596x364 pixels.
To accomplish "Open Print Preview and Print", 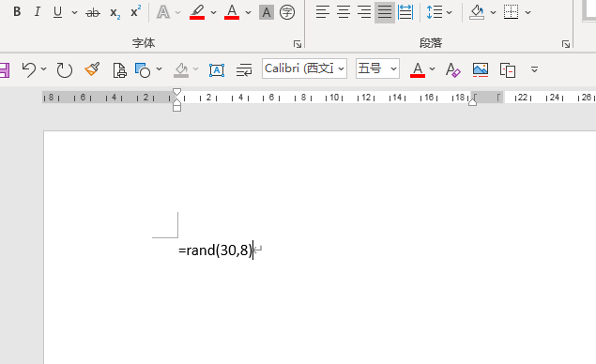I will (120, 70).
